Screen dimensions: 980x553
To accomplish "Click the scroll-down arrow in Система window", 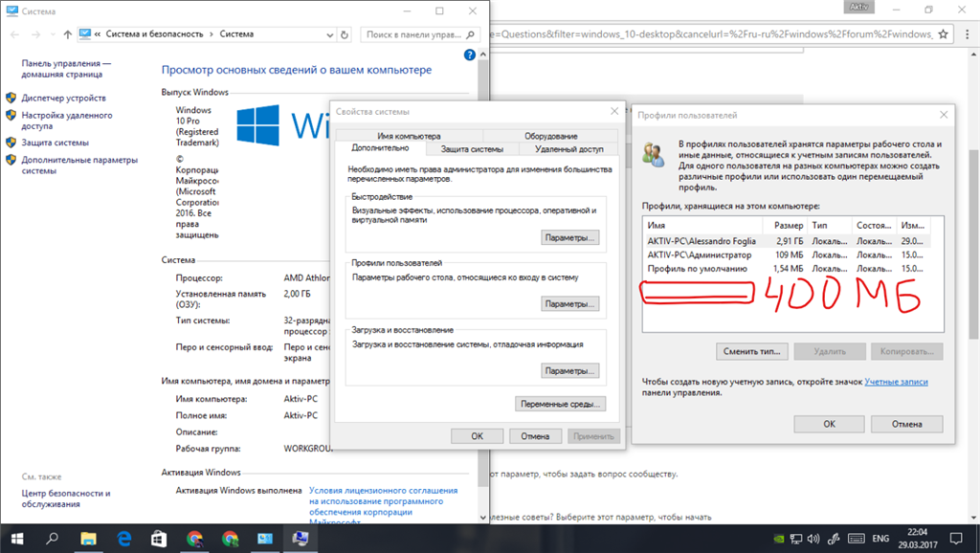I will click(482, 518).
